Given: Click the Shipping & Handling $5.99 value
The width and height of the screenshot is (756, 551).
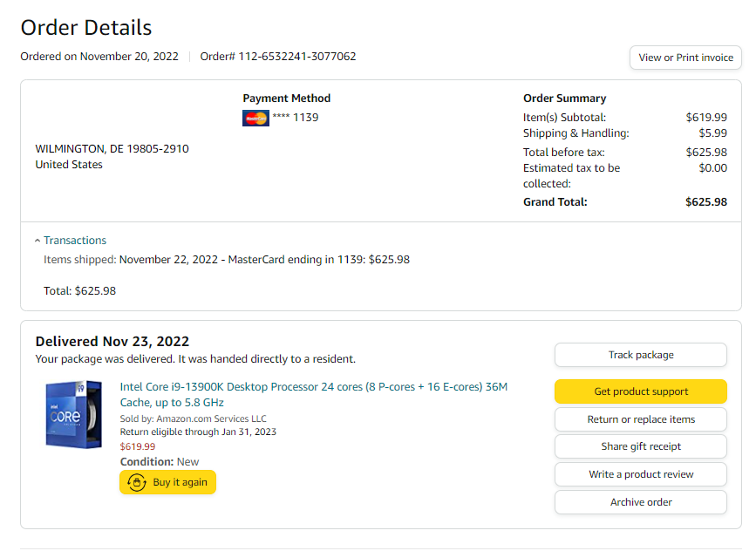Looking at the screenshot, I should (712, 133).
